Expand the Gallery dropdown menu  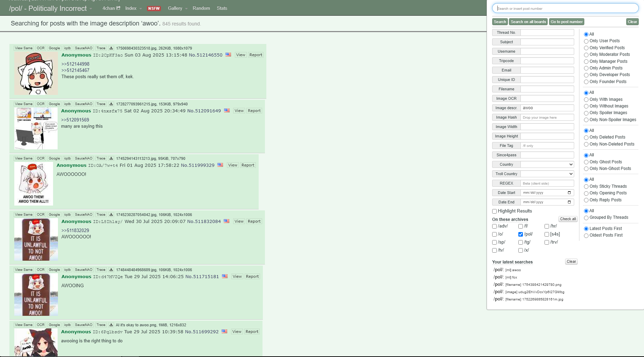coord(186,9)
